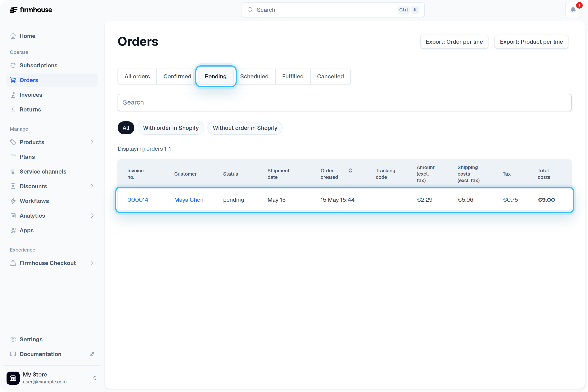This screenshot has width=588, height=392.
Task: Expand the Products submenu chevron
Action: pyautogui.click(x=92, y=142)
